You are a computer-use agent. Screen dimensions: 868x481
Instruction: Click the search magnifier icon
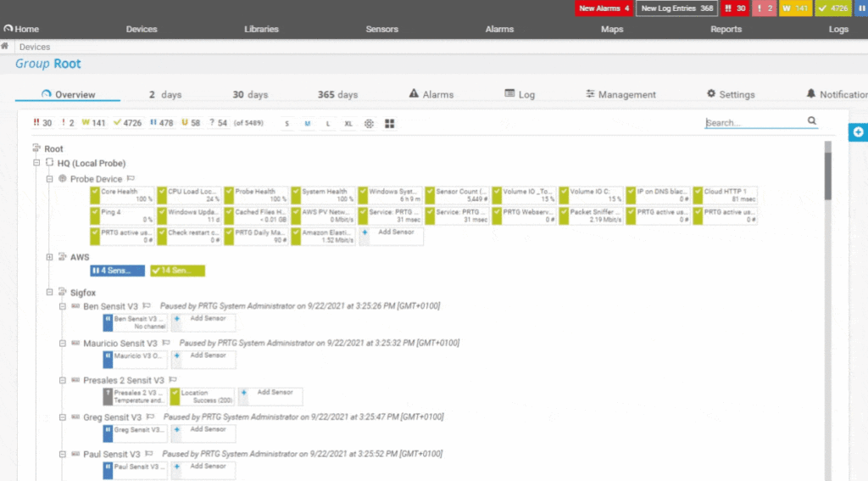pos(811,120)
